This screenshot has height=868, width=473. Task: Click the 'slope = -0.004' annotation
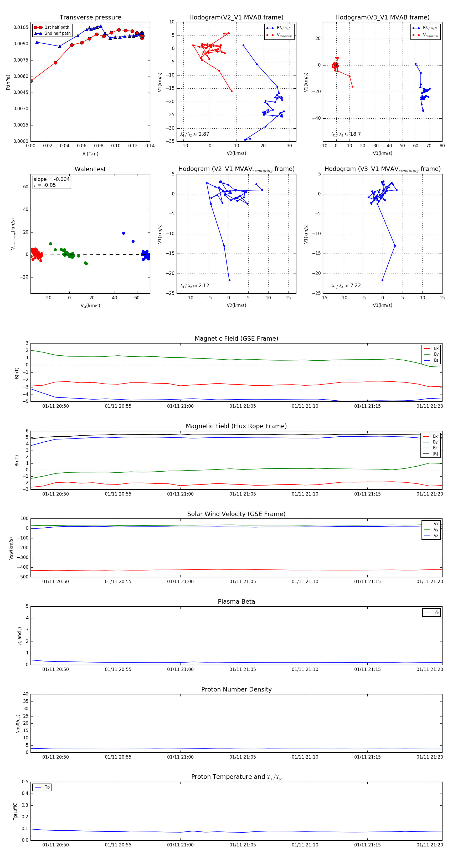[x=52, y=179]
